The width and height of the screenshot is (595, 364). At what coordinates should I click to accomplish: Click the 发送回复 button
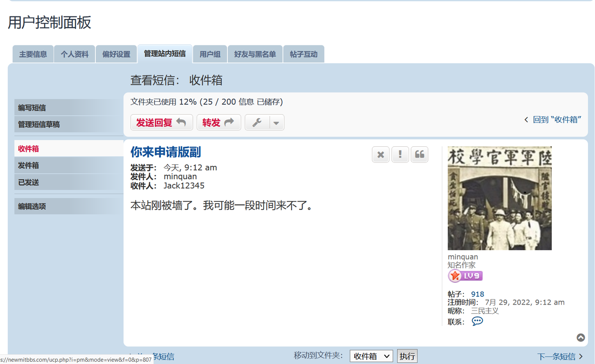pos(161,123)
